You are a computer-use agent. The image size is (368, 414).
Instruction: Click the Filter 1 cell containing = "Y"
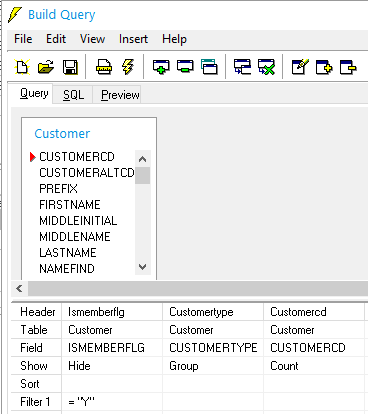112,402
